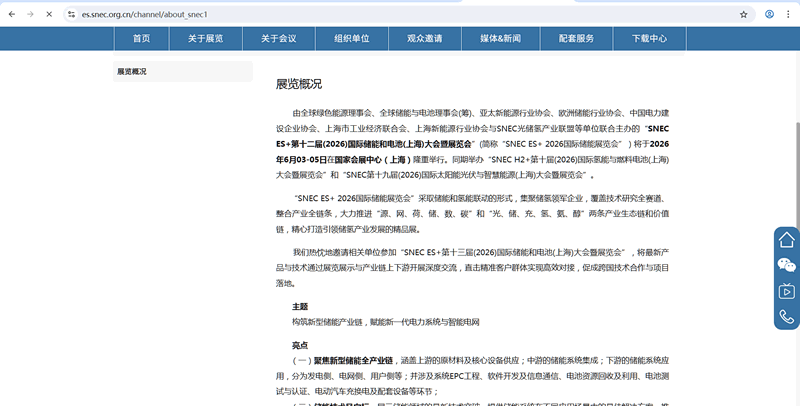
Task: Go to 首页 in navigation bar
Action: point(141,38)
